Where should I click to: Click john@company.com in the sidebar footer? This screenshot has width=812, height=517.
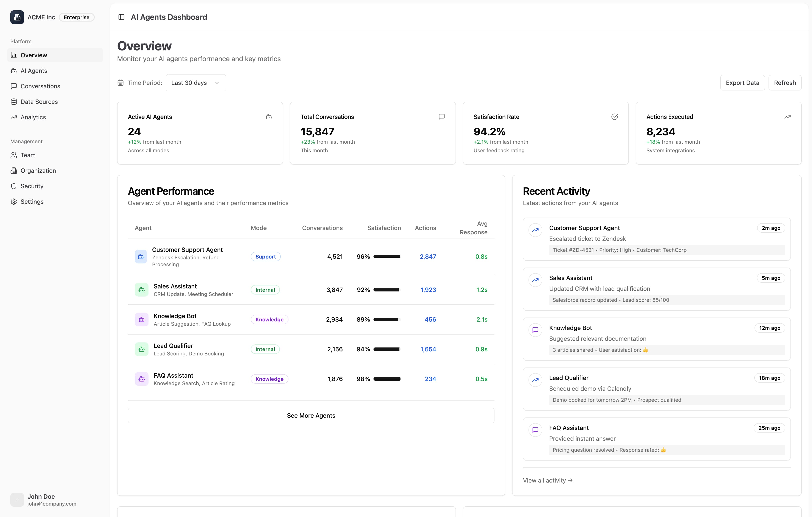52,504
